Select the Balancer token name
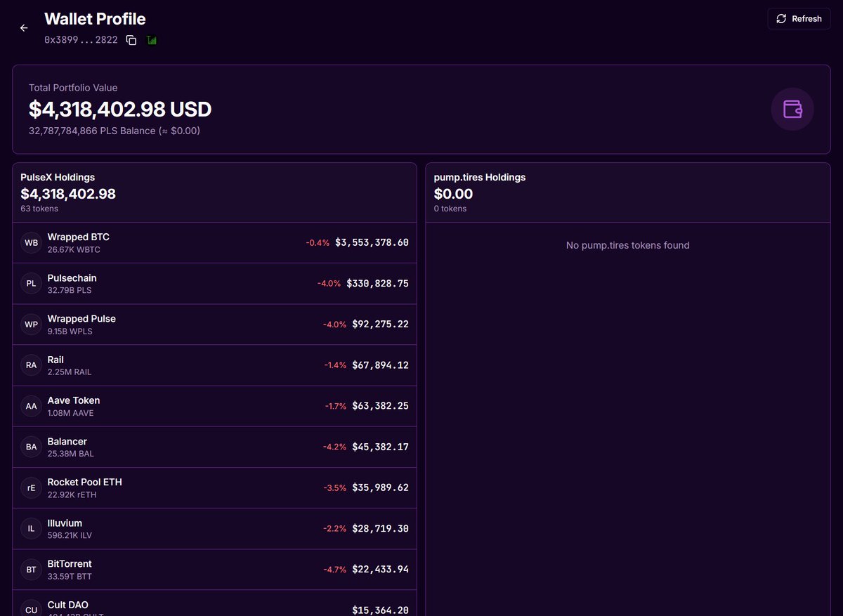 (x=67, y=441)
